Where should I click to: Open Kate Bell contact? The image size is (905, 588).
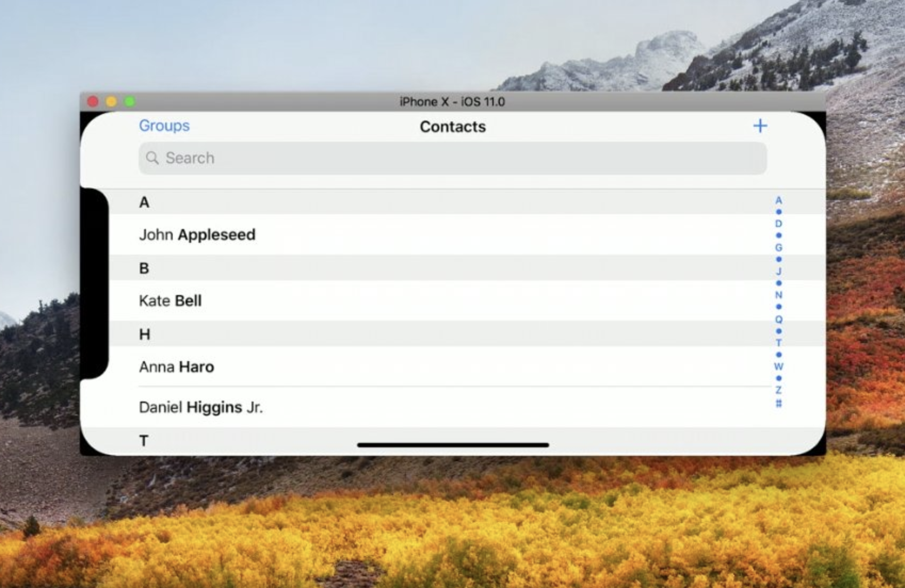tap(171, 301)
